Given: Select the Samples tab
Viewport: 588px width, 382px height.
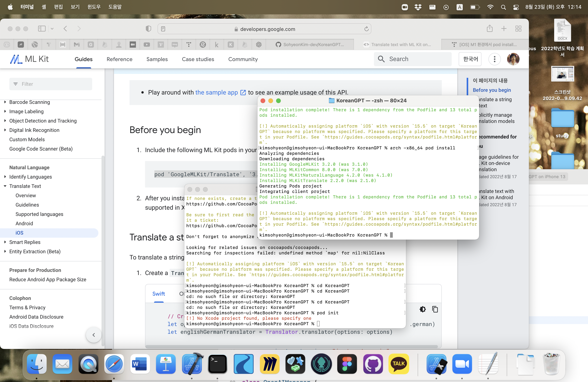Looking at the screenshot, I should pos(157,59).
